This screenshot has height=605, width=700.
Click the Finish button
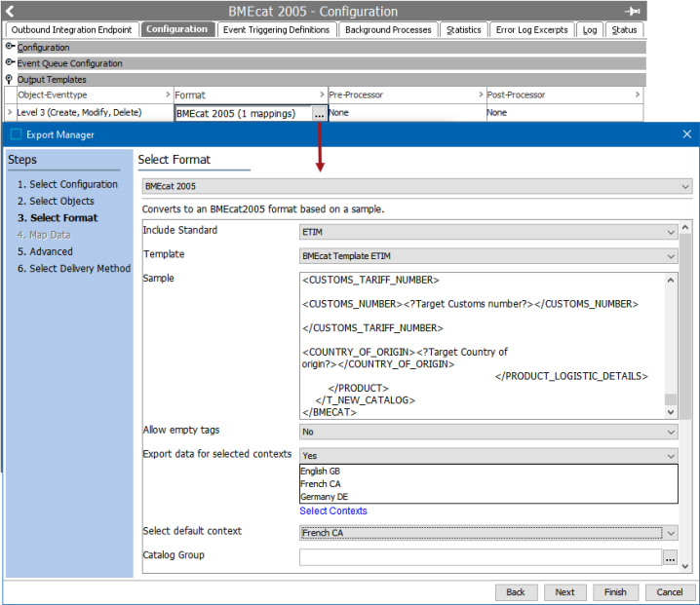click(615, 592)
